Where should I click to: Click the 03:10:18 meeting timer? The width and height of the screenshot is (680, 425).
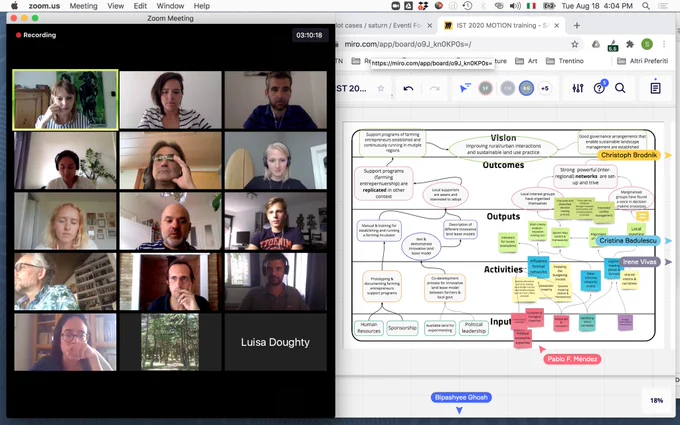pos(309,35)
